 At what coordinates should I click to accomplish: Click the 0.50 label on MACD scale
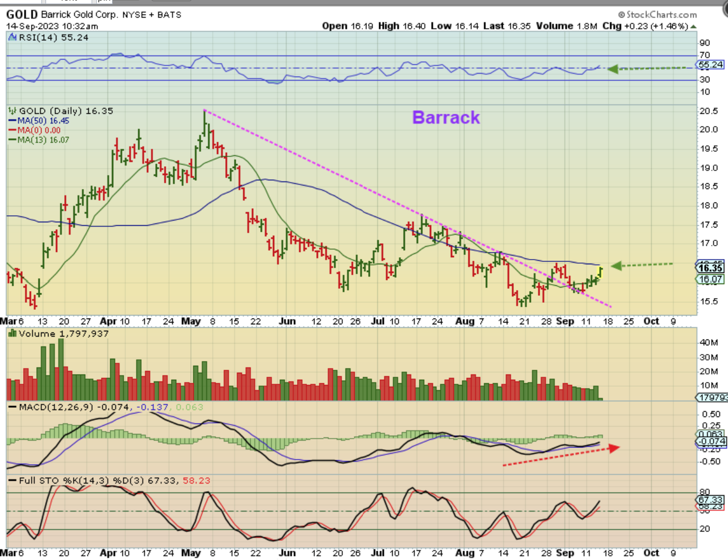pyautogui.click(x=711, y=414)
